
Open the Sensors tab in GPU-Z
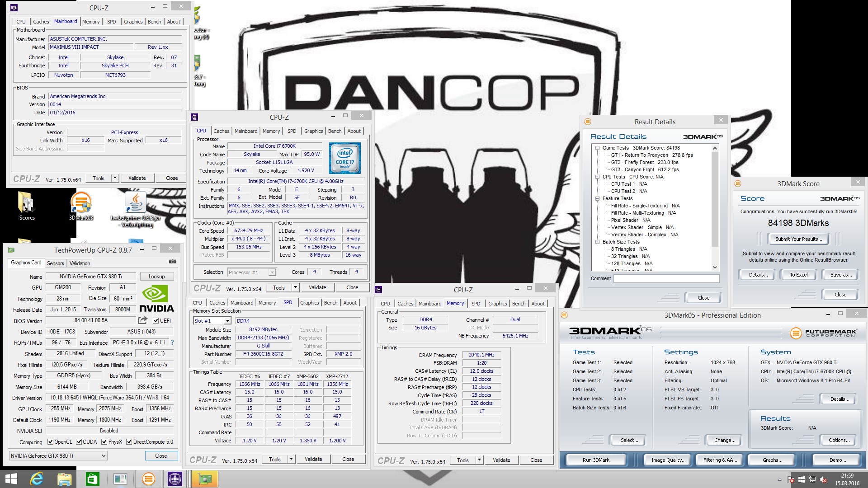55,263
